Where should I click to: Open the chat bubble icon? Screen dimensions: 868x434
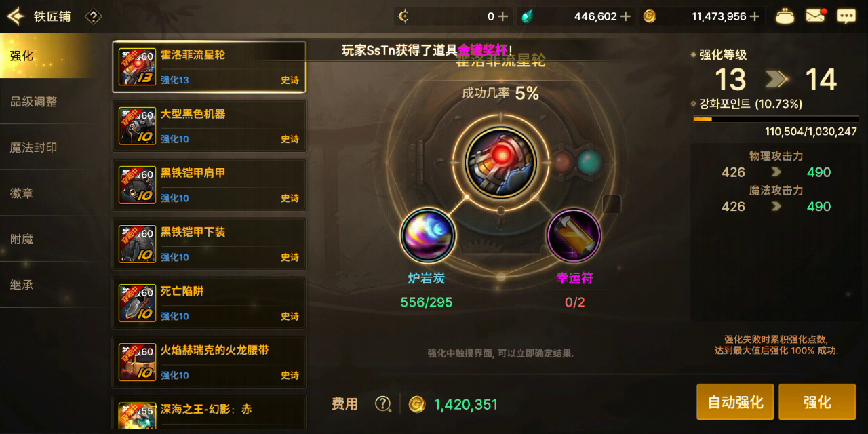[846, 16]
